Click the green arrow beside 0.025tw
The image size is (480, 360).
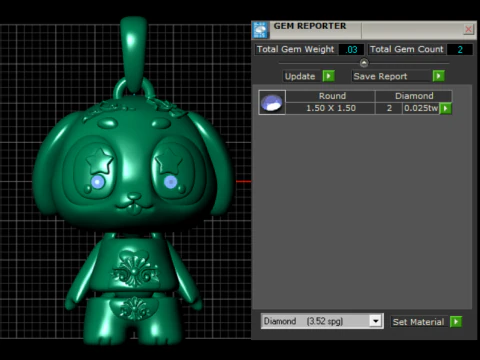[446, 108]
